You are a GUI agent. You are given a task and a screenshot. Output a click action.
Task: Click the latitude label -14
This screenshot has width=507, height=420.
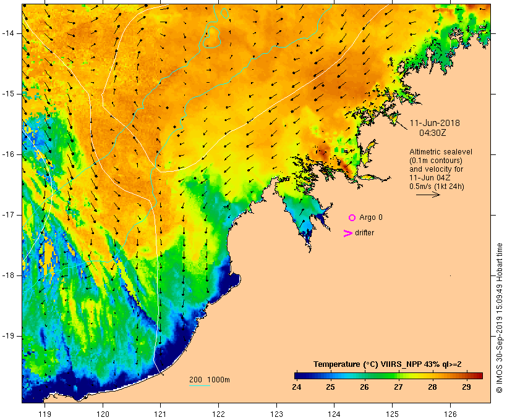pyautogui.click(x=8, y=33)
